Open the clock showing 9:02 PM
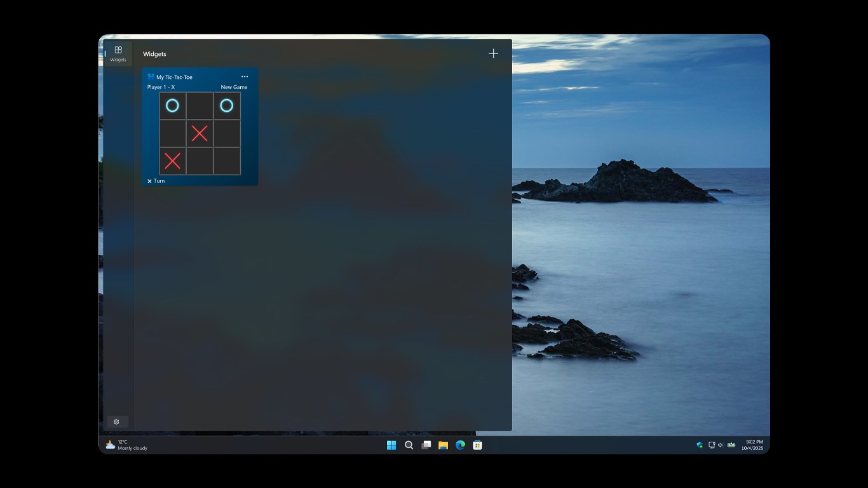Screen dimensions: 868x488 click(x=752, y=445)
